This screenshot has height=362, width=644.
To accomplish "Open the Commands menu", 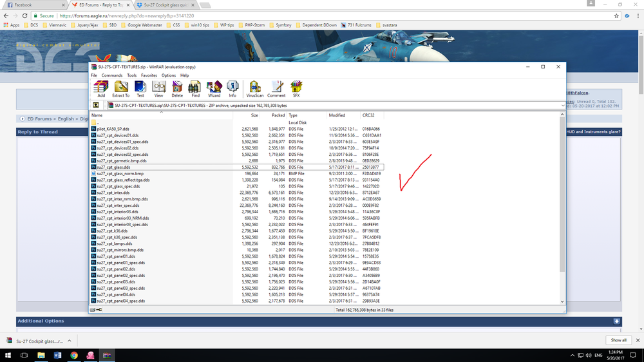I will click(x=111, y=75).
